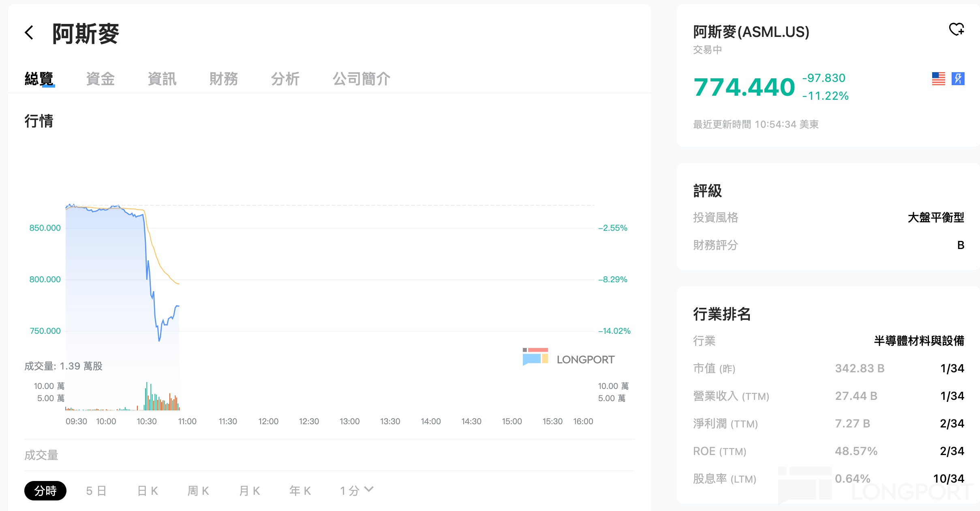Open the 公司簡介 tab
This screenshot has width=980, height=511.
362,79
